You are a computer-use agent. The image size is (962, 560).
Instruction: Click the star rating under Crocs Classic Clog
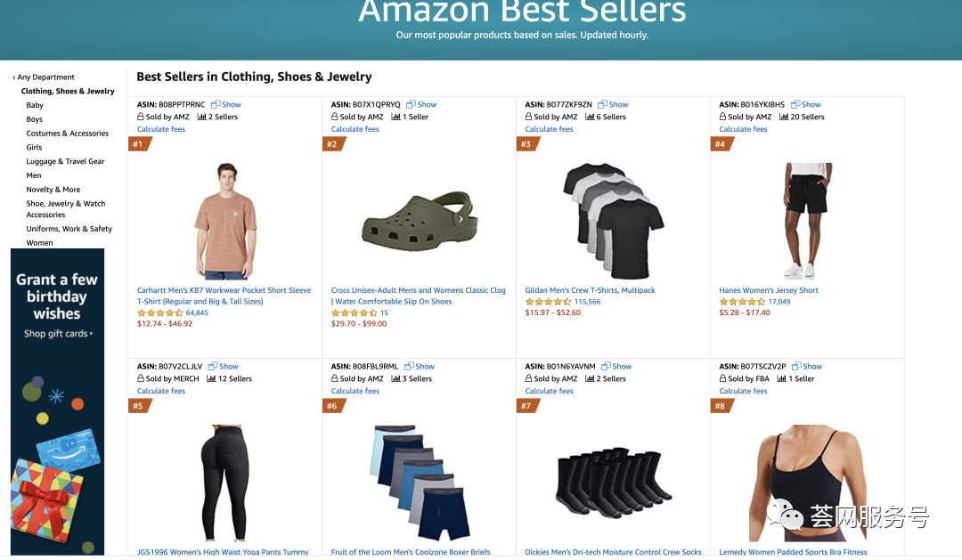(355, 313)
